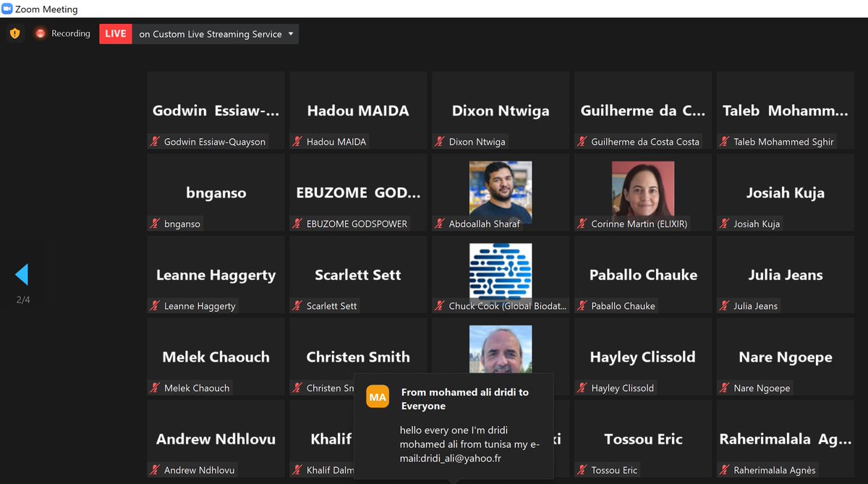Click muted mic icon beside Chuck Cook

pos(440,306)
